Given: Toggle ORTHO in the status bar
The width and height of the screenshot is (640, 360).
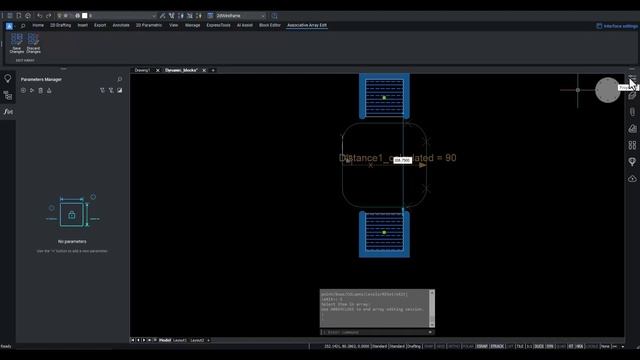Looking at the screenshot, I should pyautogui.click(x=453, y=346).
